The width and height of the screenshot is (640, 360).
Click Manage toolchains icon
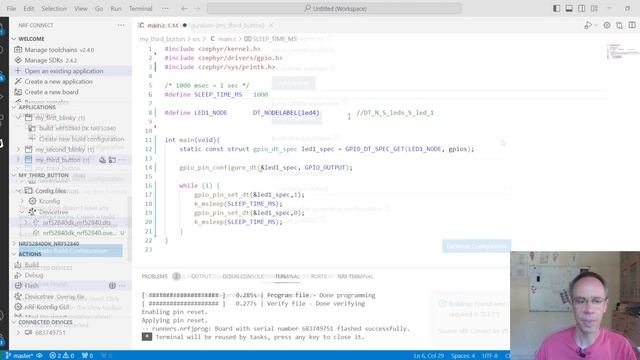18,50
